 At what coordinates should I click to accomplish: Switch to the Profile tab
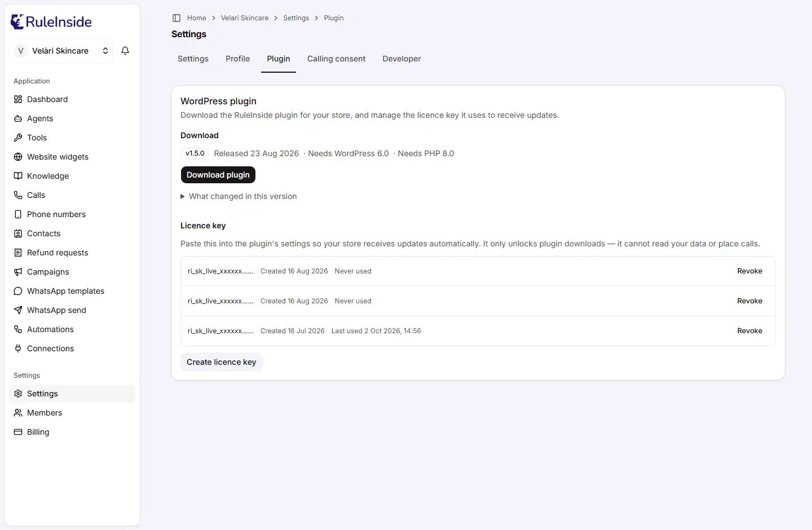(x=237, y=59)
